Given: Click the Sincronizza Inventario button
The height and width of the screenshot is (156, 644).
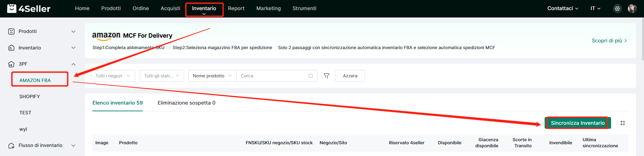Looking at the screenshot, I should click(578, 123).
